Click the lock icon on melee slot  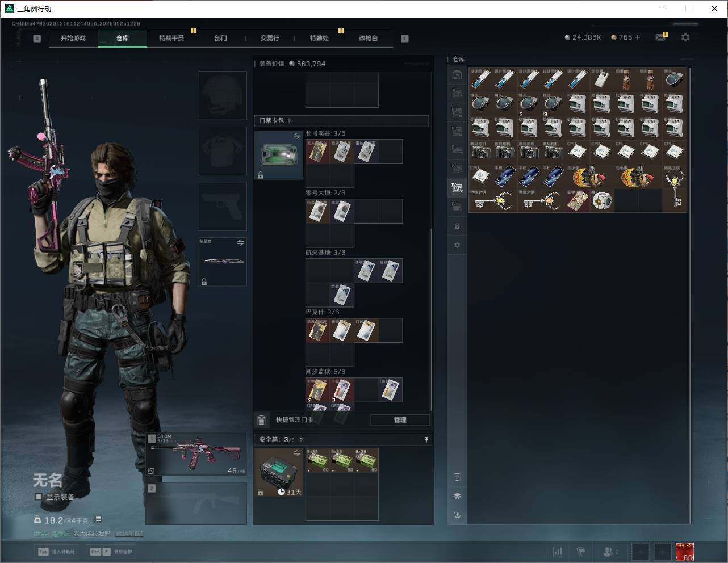tap(204, 281)
